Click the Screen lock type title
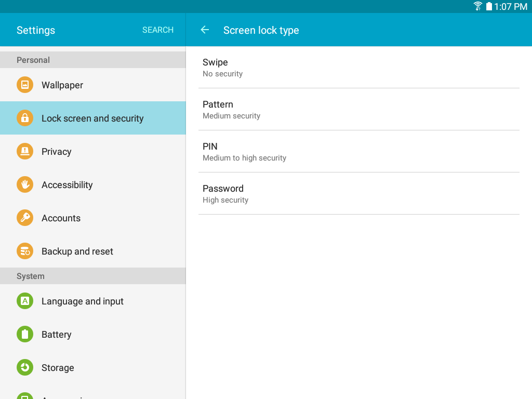Image resolution: width=532 pixels, height=399 pixels. pos(261,30)
